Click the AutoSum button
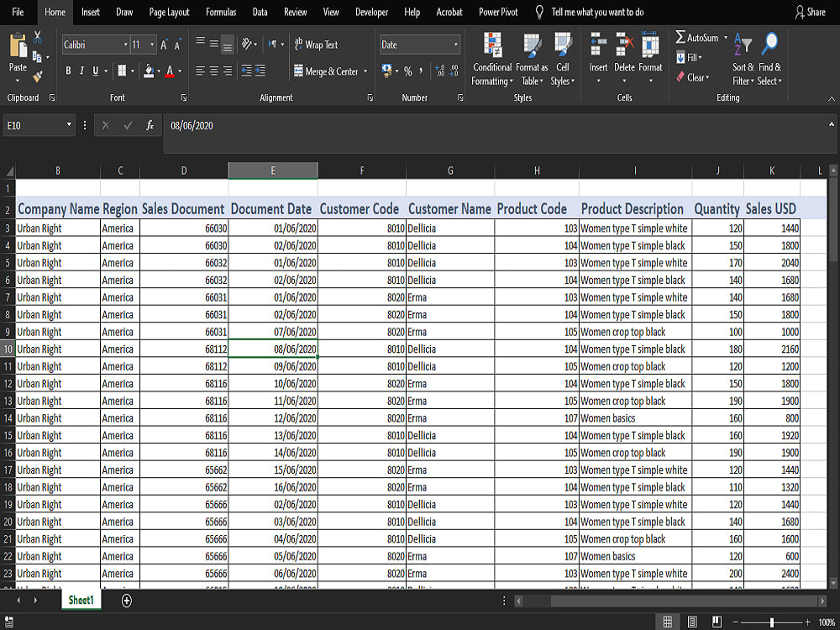 click(697, 38)
